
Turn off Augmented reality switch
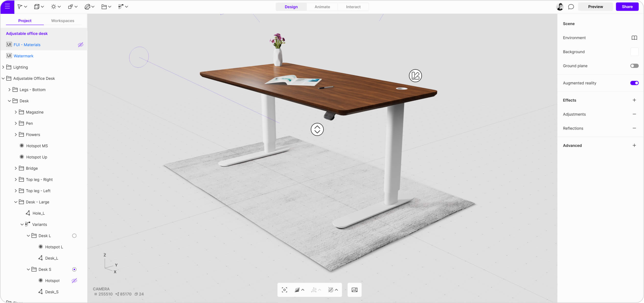(634, 83)
